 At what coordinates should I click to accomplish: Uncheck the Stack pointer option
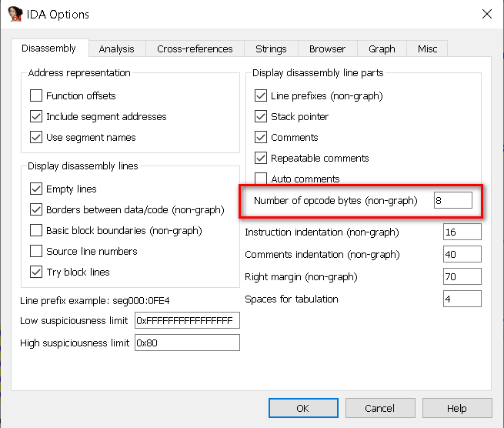pyautogui.click(x=261, y=117)
